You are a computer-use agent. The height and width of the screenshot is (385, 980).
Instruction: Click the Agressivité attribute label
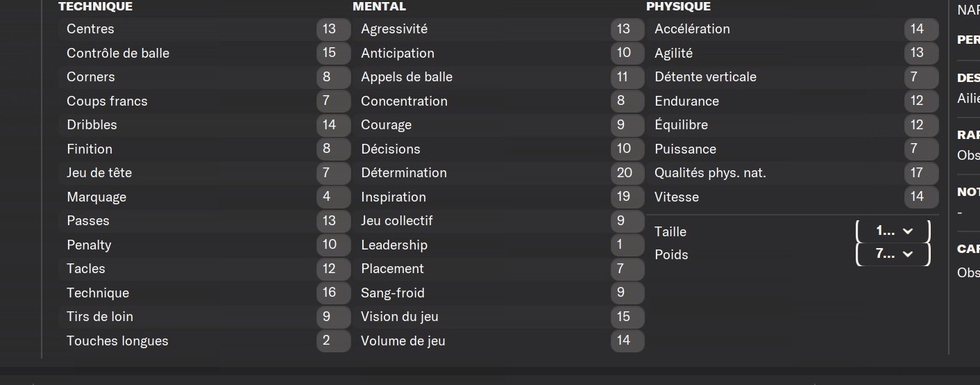[394, 29]
